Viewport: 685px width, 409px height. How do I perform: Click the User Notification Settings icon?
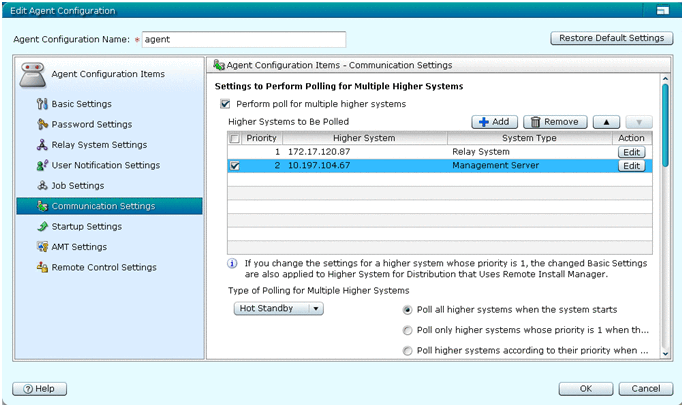[x=42, y=165]
